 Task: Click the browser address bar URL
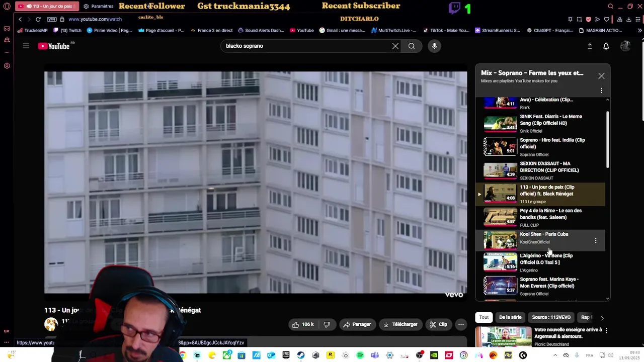(x=95, y=19)
